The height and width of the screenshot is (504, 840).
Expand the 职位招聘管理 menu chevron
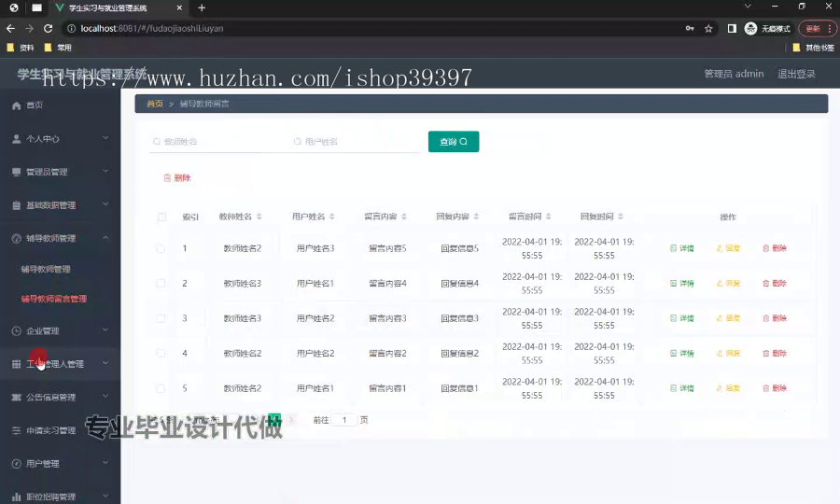pos(105,497)
